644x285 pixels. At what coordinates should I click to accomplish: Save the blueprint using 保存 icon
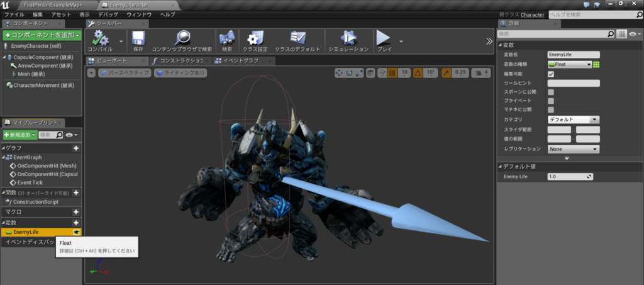click(x=138, y=42)
